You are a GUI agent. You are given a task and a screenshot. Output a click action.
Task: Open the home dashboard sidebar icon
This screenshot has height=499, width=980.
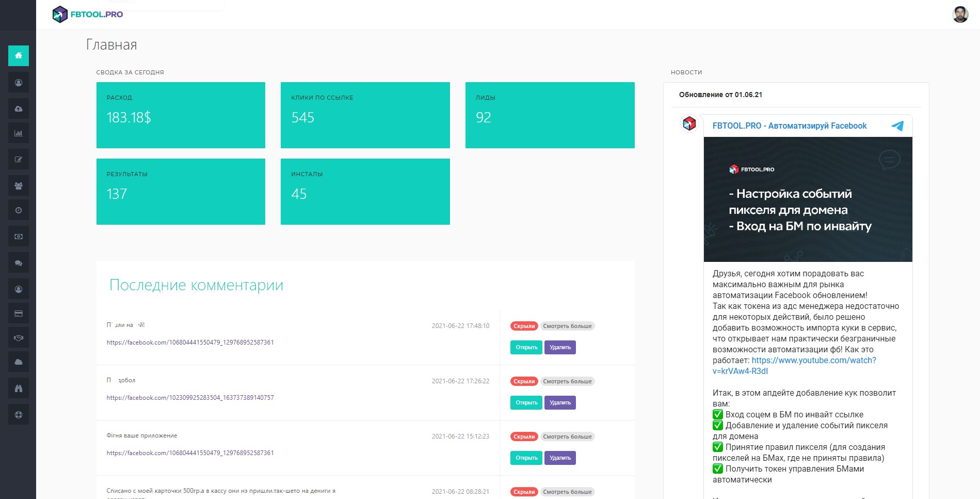click(19, 56)
